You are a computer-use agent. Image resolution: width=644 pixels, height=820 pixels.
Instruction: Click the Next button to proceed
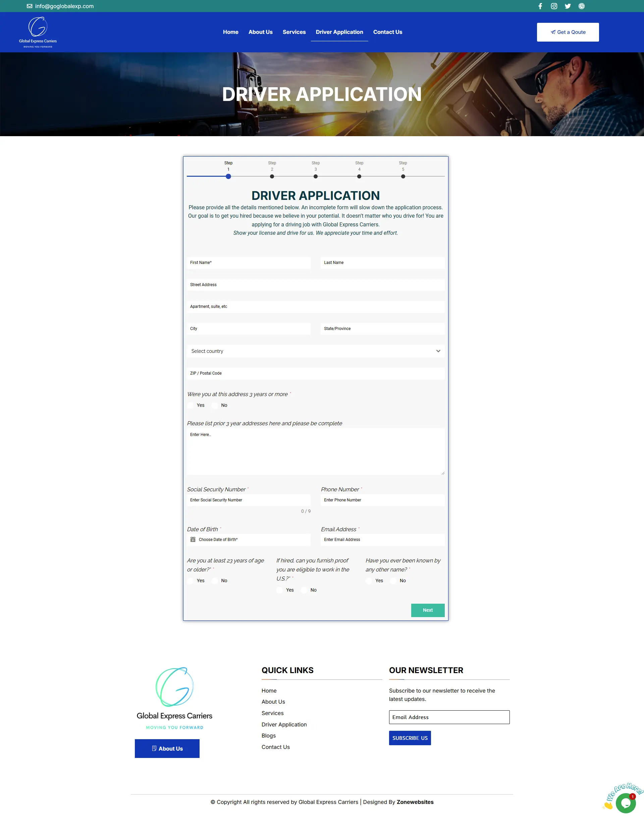click(427, 610)
